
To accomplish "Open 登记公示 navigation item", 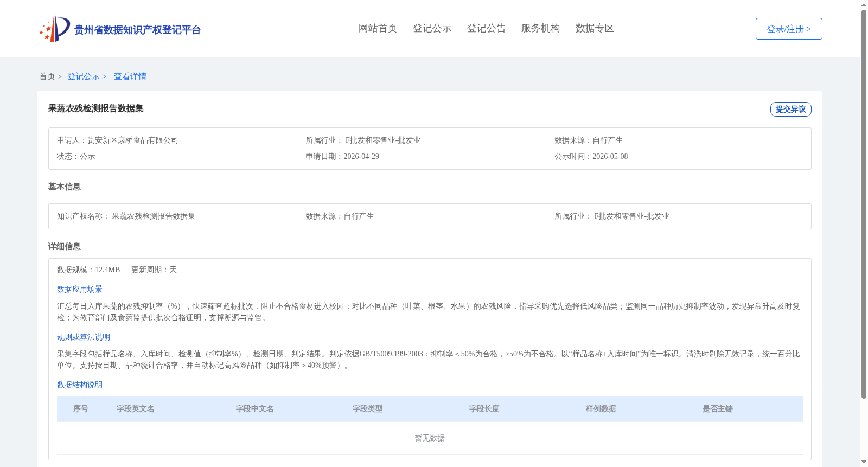I will click(x=432, y=28).
